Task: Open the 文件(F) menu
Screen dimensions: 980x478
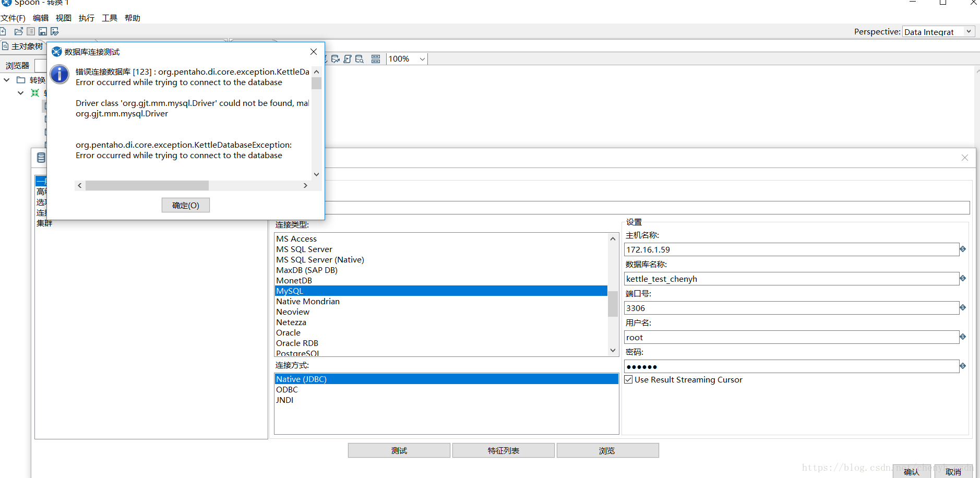Action: coord(13,18)
